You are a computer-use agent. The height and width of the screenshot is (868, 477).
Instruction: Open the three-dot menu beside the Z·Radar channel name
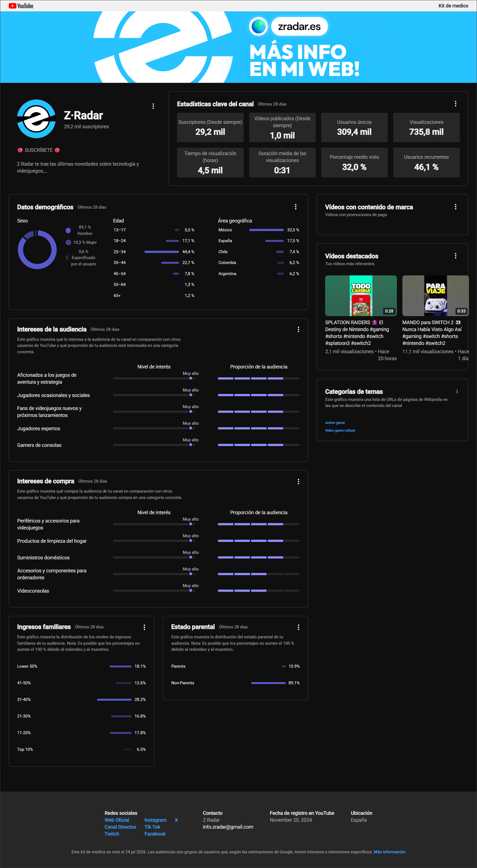click(153, 106)
